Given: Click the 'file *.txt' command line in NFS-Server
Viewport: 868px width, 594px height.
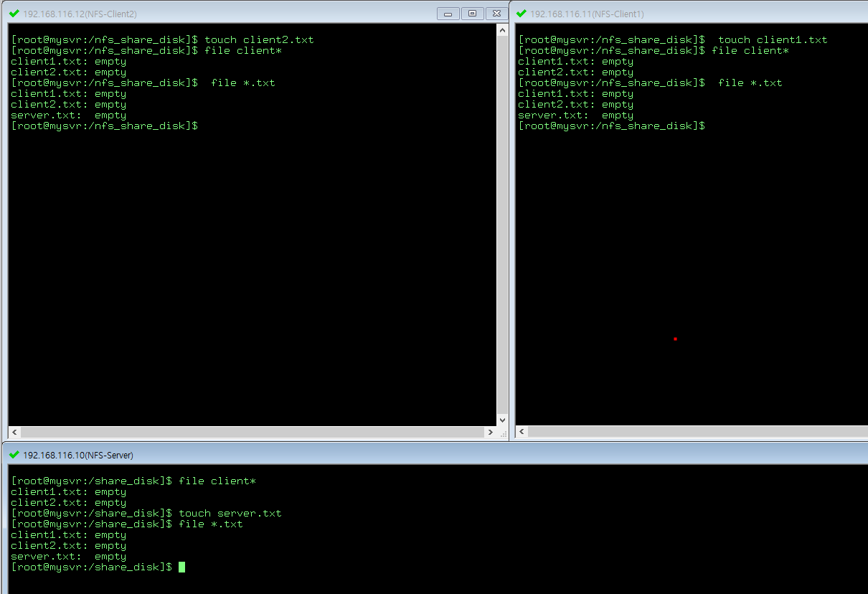Looking at the screenshot, I should coord(127,524).
